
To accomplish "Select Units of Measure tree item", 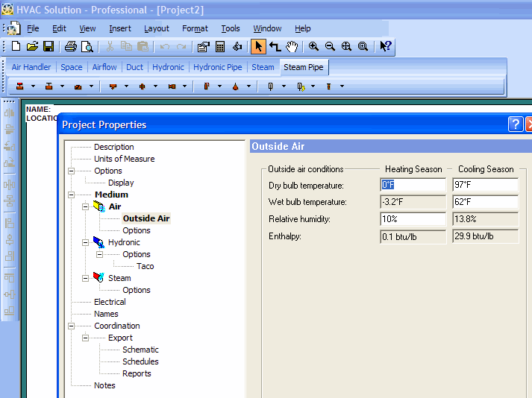I will coord(124,159).
